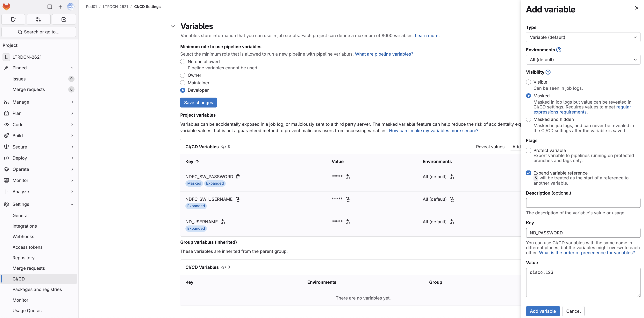Open the to-do list shortcut icon
644x318 pixels.
coord(64,19)
